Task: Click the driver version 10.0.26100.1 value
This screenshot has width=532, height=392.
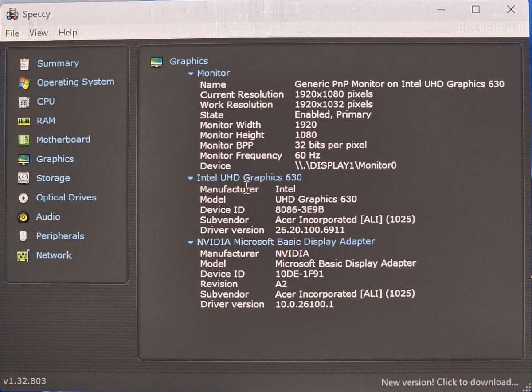Action: pyautogui.click(x=305, y=305)
